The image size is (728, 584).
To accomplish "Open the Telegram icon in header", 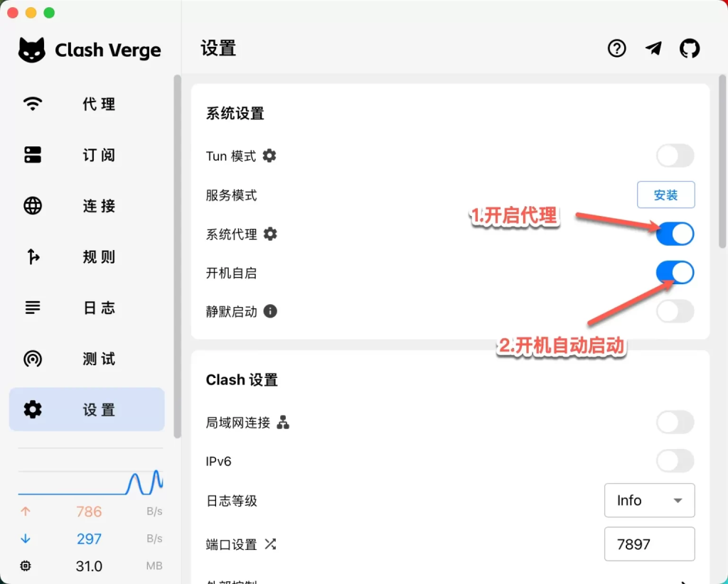I will (x=653, y=48).
